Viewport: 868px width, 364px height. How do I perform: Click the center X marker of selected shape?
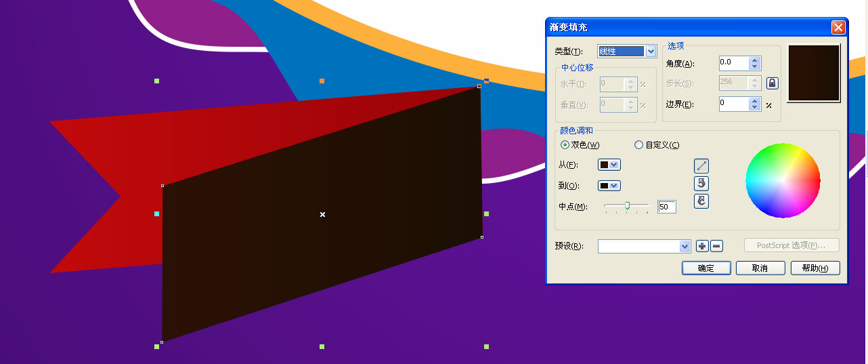coord(322,214)
